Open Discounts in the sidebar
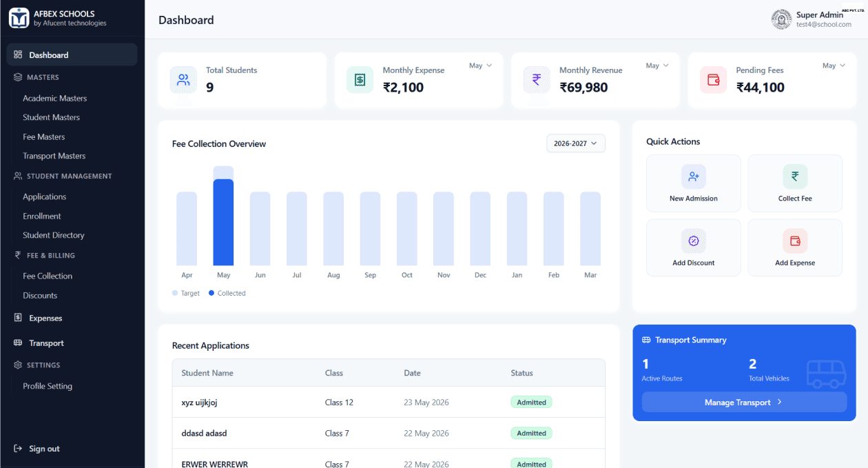This screenshot has width=868, height=468. [40, 295]
